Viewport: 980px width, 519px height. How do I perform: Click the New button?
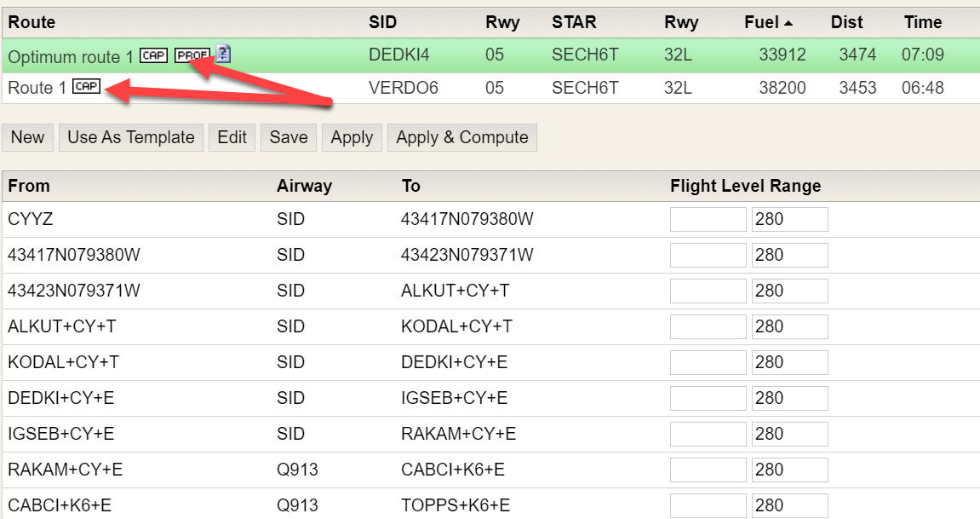[27, 137]
